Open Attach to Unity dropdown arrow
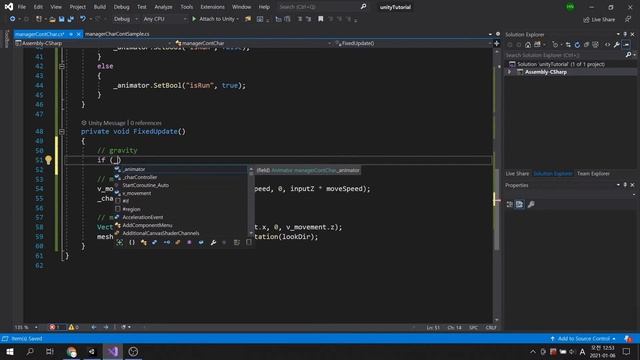This screenshot has width=640, height=360. pos(238,19)
